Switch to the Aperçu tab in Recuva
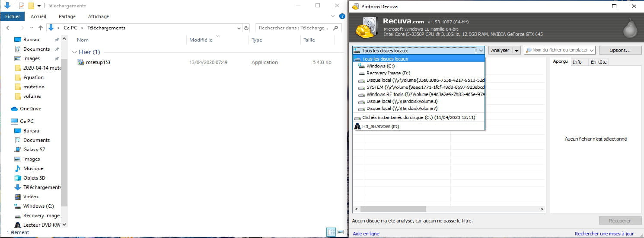 (560, 61)
